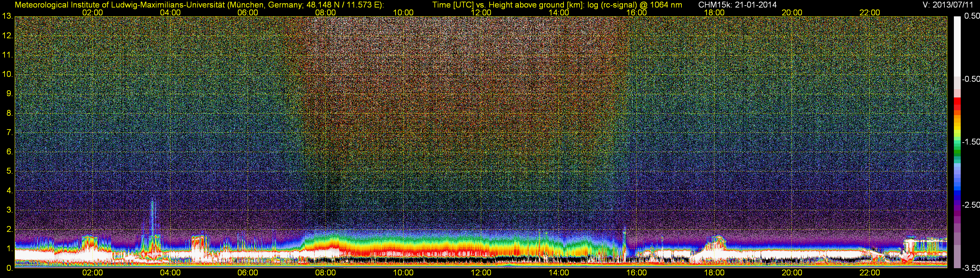
Task: Click the '12:00' label on the bottom time axis
Action: 481,273
